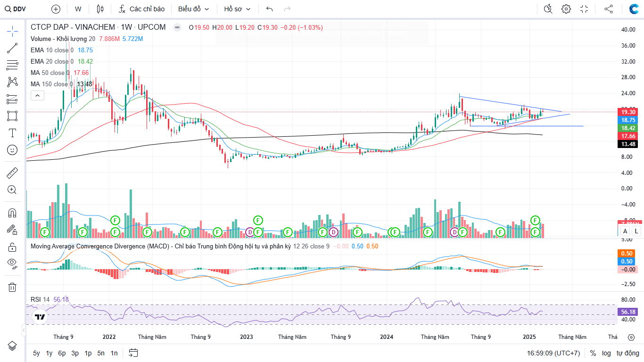Select the 1y time range
Image resolution: width=644 pixels, height=362 pixels.
(x=49, y=353)
